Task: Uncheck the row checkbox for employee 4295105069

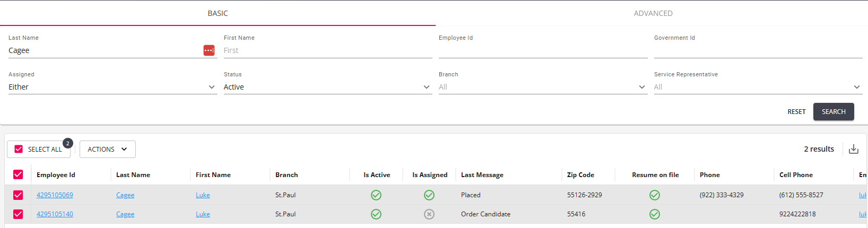Action: (18, 195)
